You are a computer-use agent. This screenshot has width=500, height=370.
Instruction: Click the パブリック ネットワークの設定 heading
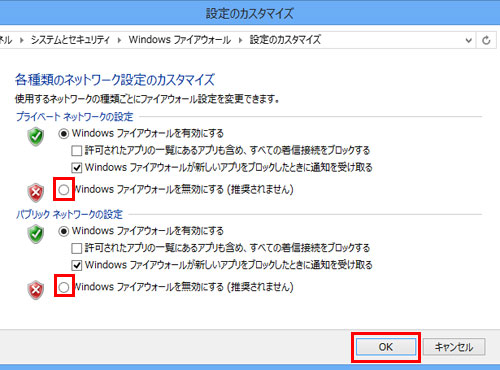coord(69,214)
